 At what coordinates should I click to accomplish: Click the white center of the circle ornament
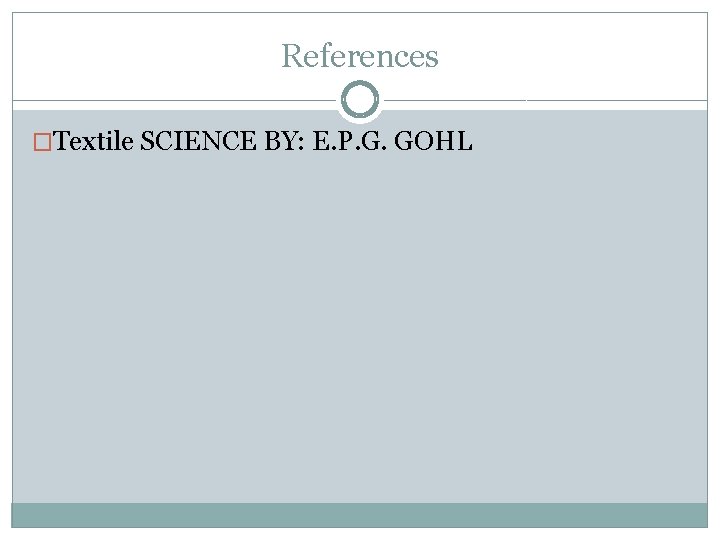point(360,99)
